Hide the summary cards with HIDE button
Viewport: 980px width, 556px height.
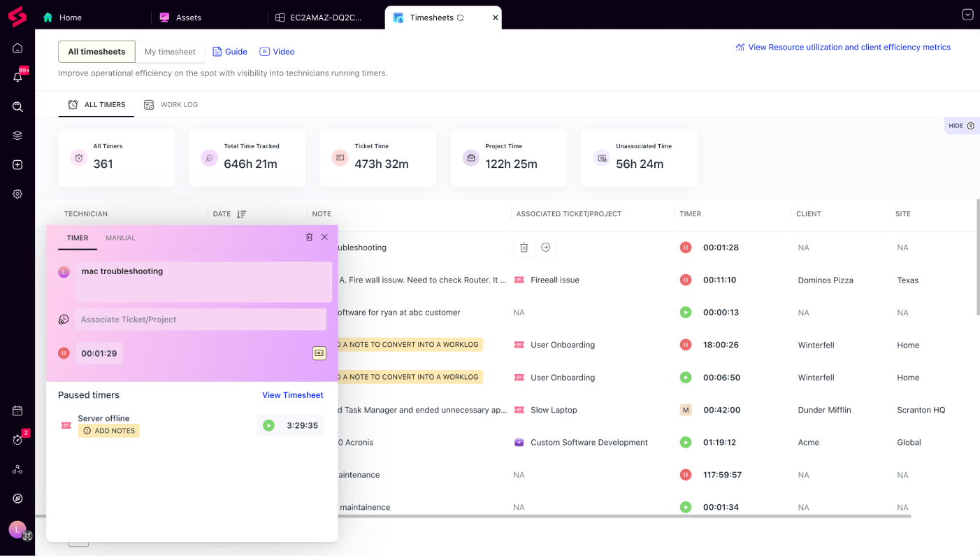961,126
